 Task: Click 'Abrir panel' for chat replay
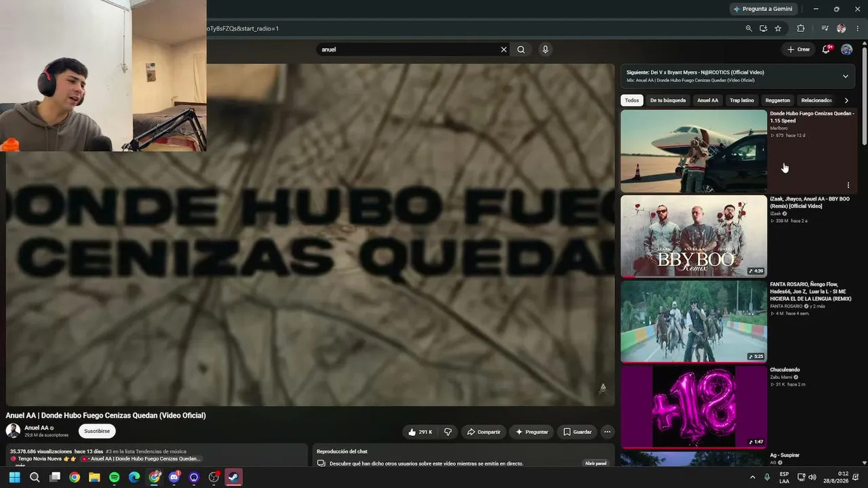click(595, 464)
